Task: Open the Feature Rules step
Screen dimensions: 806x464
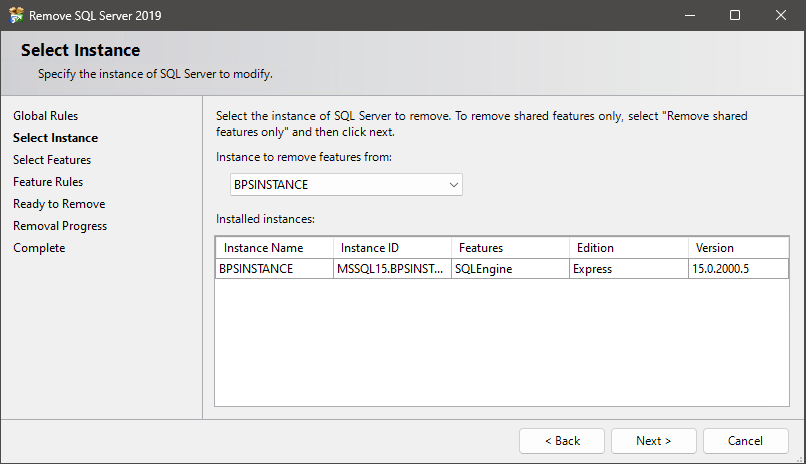Action: point(48,182)
